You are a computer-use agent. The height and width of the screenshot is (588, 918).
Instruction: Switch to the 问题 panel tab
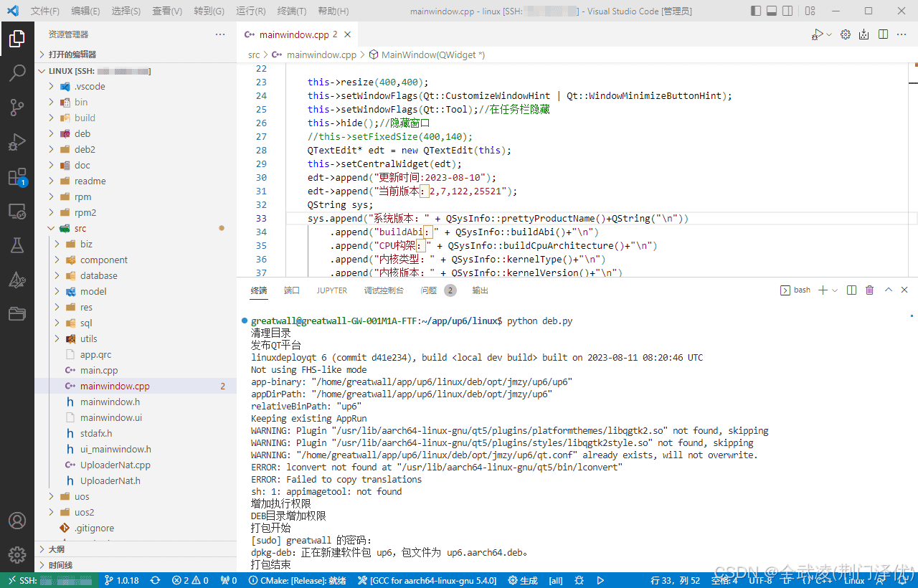coord(429,290)
